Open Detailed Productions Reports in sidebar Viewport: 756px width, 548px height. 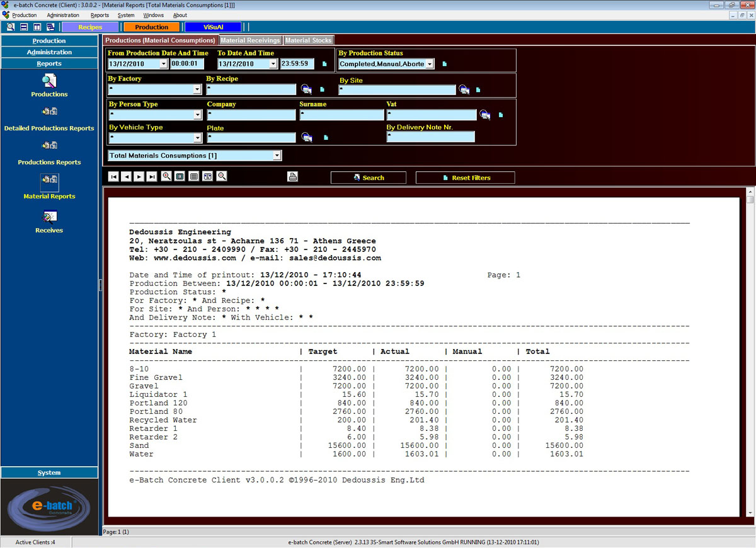point(49,112)
